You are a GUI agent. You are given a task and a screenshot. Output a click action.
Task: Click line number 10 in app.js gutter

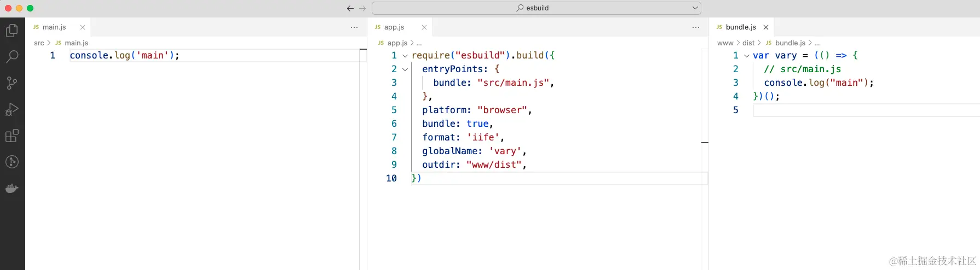[391, 178]
